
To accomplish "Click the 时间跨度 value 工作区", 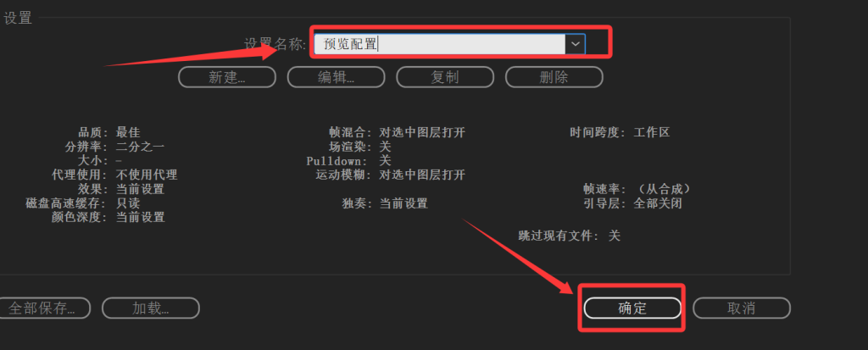I will tap(652, 132).
